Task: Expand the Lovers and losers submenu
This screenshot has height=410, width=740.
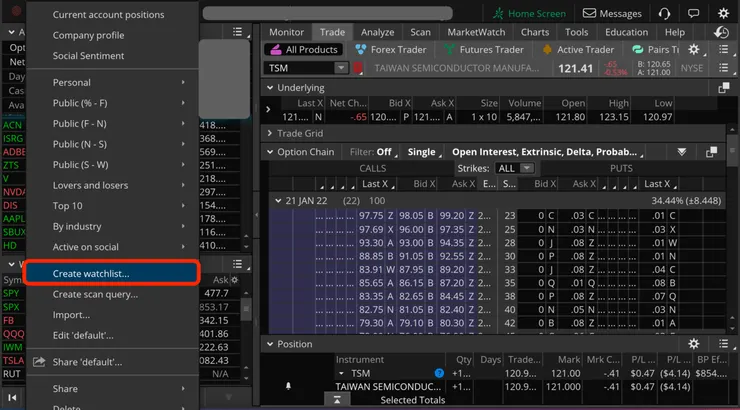Action: click(x=112, y=185)
